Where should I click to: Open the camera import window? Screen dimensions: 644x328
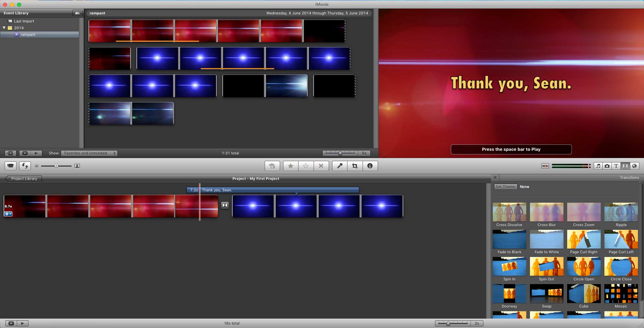pyautogui.click(x=11, y=166)
